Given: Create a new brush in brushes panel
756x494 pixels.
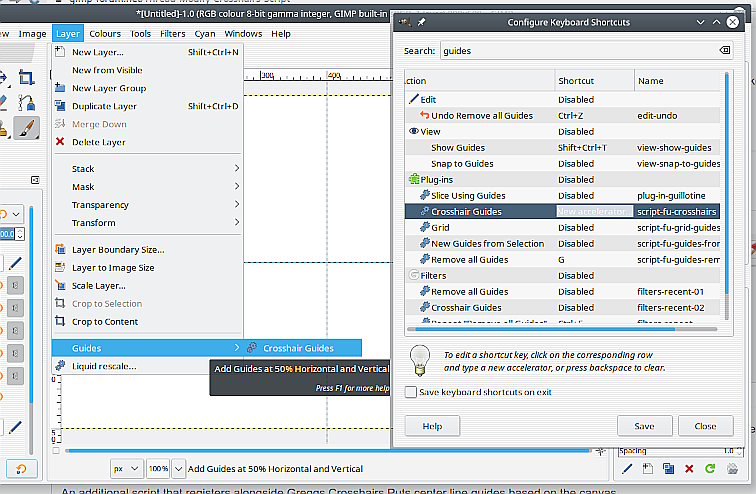Looking at the screenshot, I should click(648, 468).
